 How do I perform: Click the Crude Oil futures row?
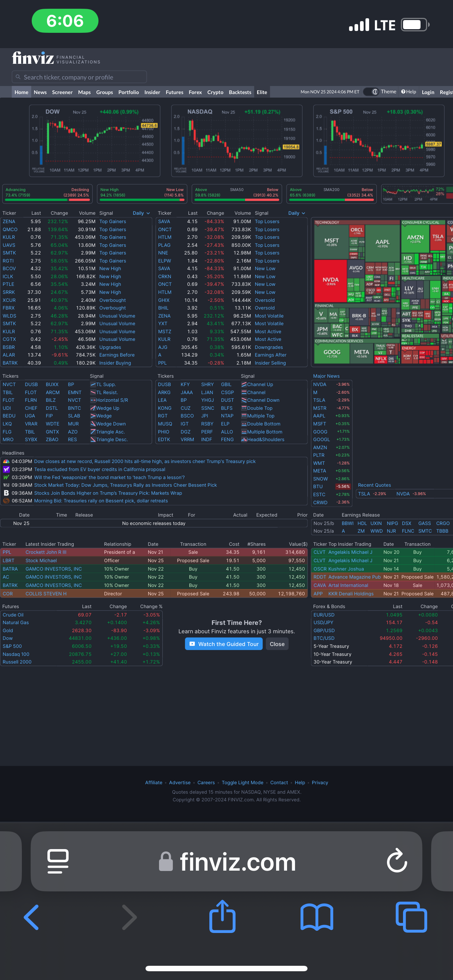[81, 615]
